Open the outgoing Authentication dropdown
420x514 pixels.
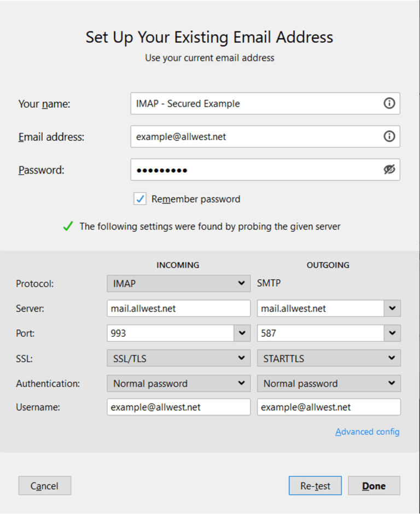(392, 383)
